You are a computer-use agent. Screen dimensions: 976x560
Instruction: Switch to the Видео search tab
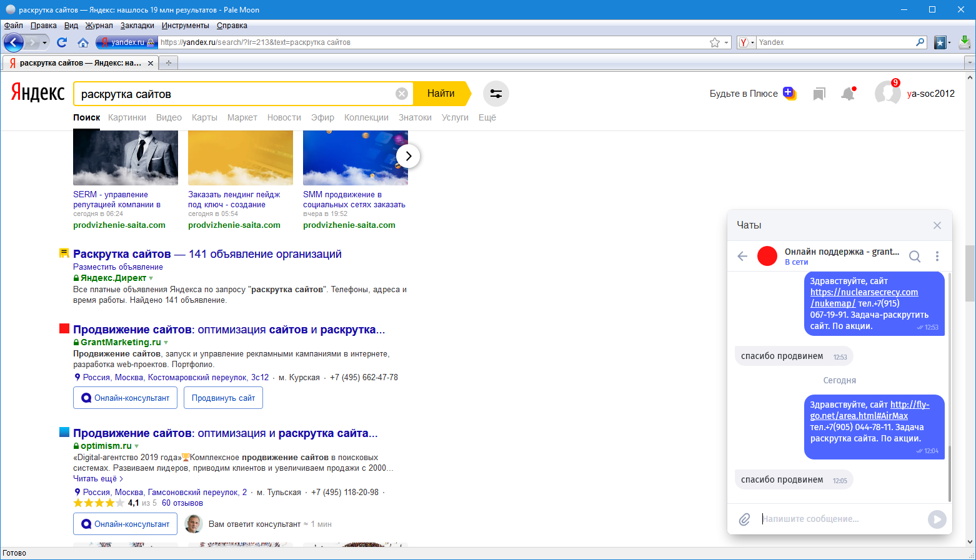[169, 117]
